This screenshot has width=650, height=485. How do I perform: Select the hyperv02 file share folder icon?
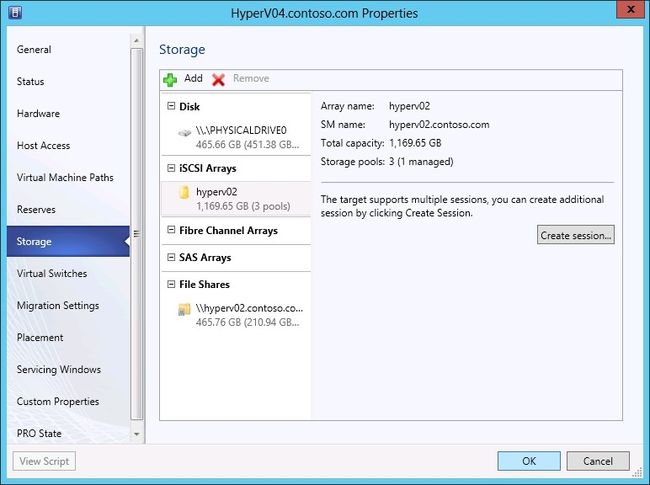[x=184, y=309]
